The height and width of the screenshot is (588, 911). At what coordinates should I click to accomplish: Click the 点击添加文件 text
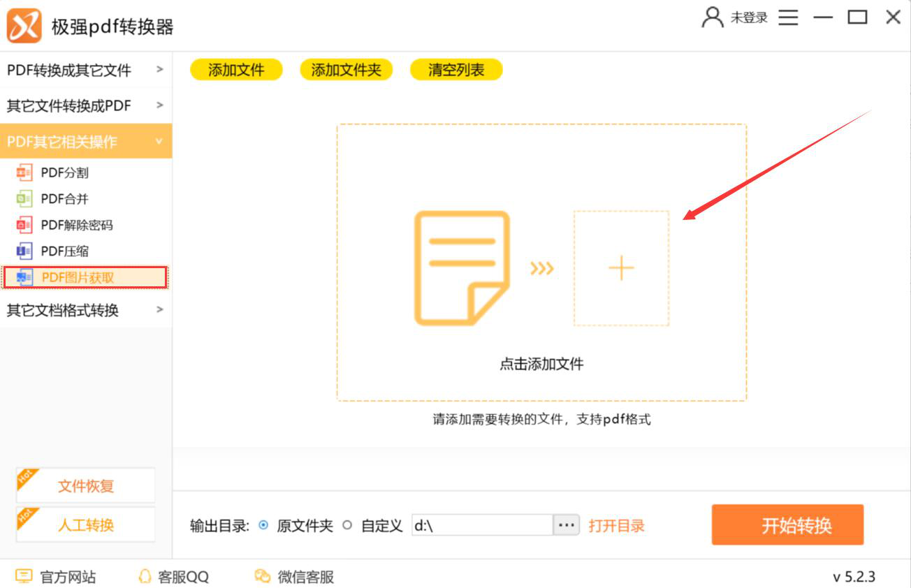click(541, 364)
